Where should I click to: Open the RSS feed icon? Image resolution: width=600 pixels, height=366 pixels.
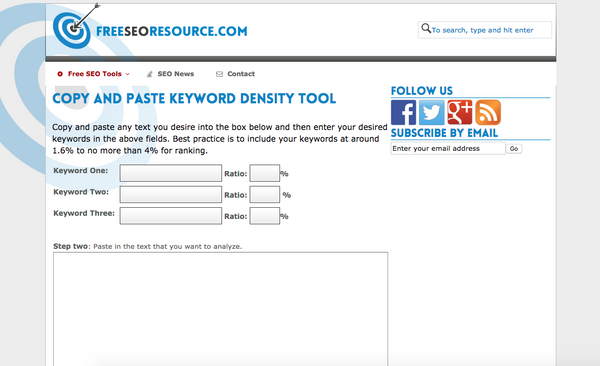(x=488, y=113)
